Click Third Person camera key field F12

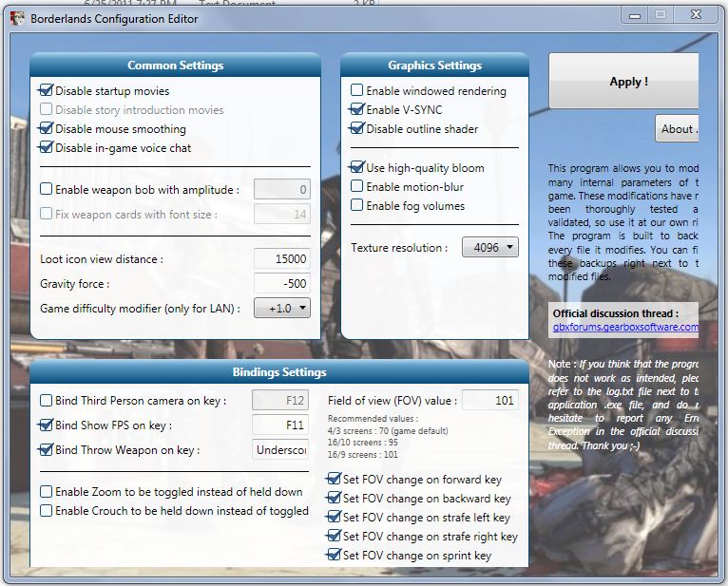(280, 400)
